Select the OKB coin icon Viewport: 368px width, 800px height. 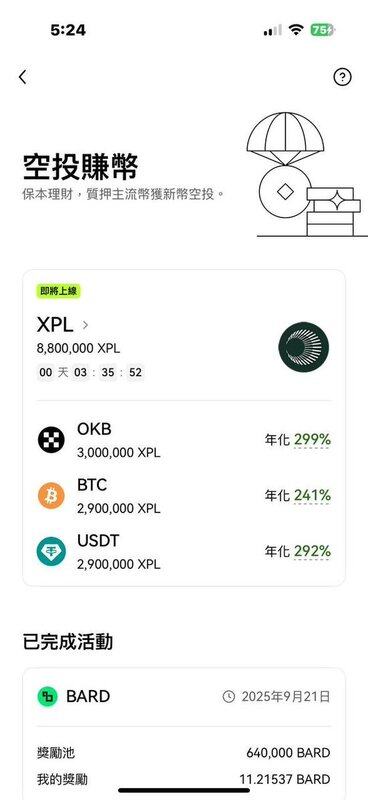51,439
